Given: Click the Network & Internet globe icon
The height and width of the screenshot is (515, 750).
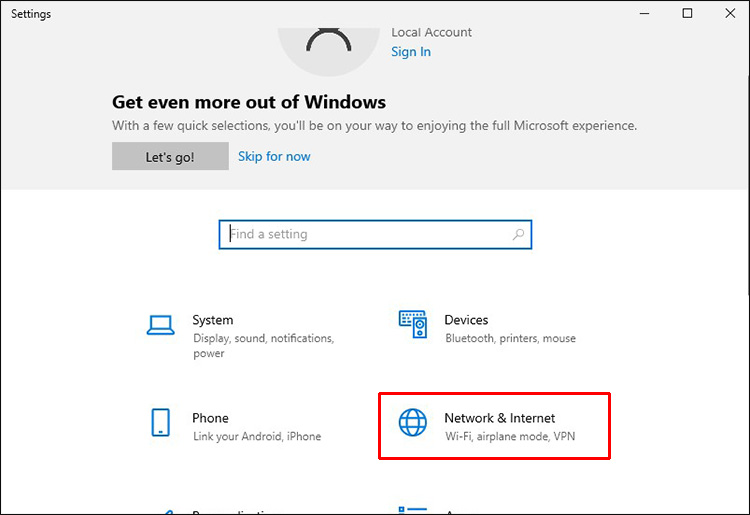Looking at the screenshot, I should (413, 422).
